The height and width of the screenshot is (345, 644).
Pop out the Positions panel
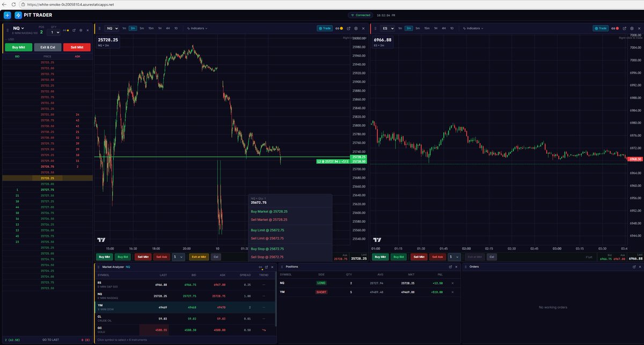click(x=450, y=267)
